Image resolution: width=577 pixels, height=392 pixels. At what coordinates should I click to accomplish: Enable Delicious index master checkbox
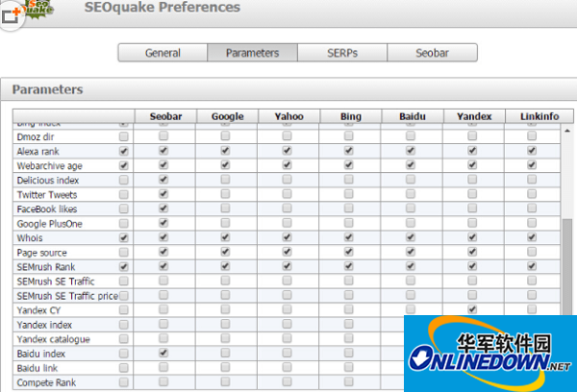click(124, 181)
